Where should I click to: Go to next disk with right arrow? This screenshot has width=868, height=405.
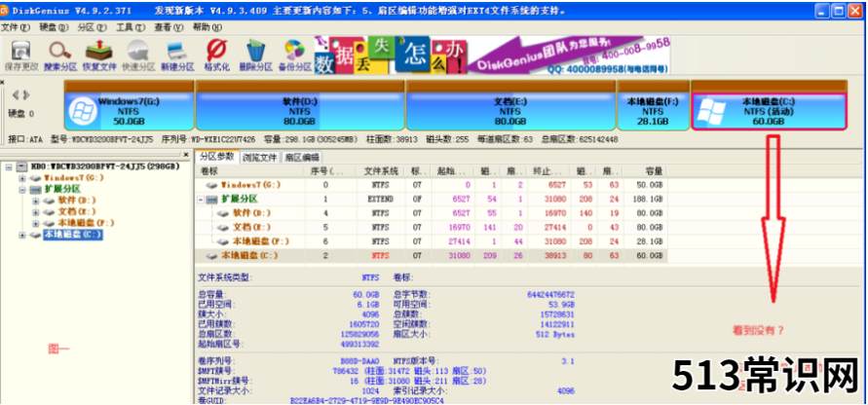[x=26, y=94]
